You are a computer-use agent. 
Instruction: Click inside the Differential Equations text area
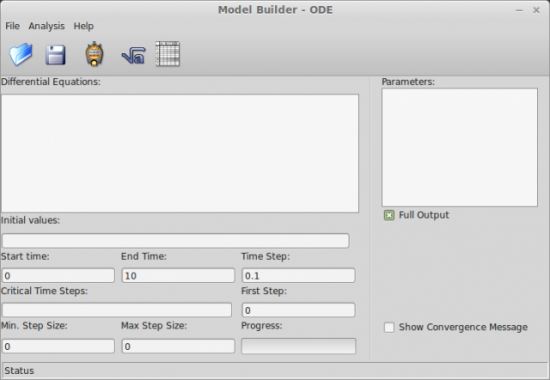[180, 153]
